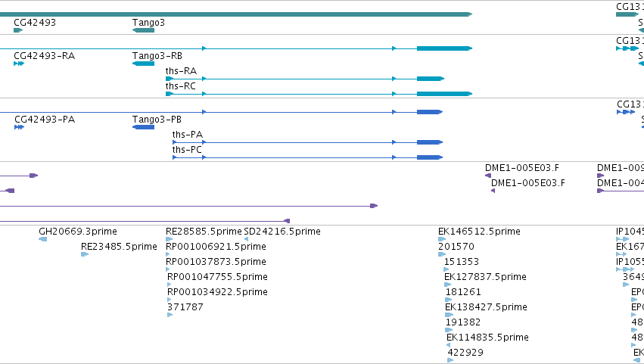The image size is (644, 364).
Task: Click the RP001047755.5prime label
Action: (217, 276)
